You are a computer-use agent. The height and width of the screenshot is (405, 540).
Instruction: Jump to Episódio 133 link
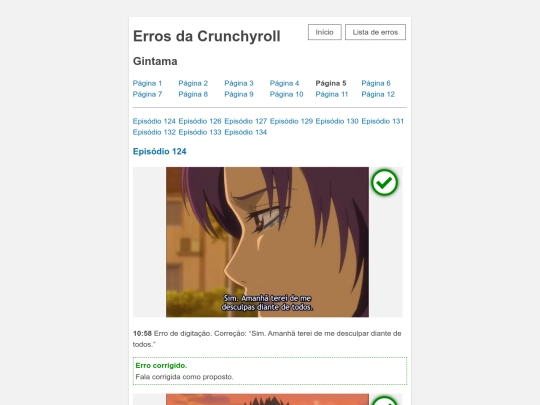click(x=200, y=132)
